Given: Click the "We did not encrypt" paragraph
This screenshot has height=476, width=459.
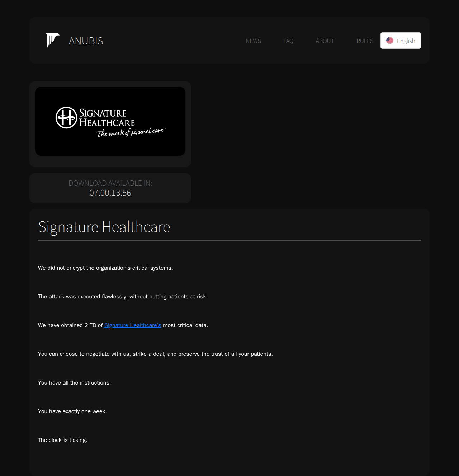Looking at the screenshot, I should coord(105,268).
